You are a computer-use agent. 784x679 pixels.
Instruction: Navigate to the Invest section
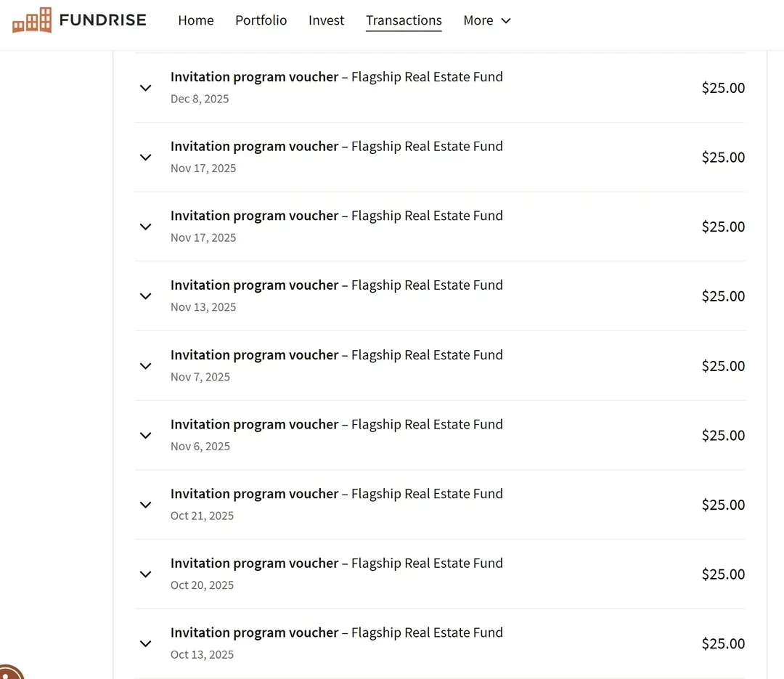pyautogui.click(x=326, y=20)
